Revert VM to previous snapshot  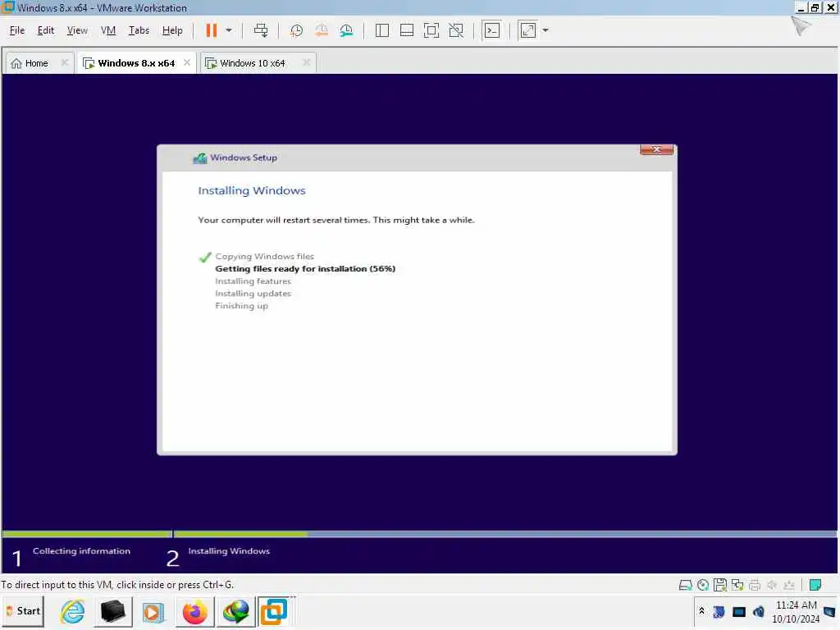[322, 30]
